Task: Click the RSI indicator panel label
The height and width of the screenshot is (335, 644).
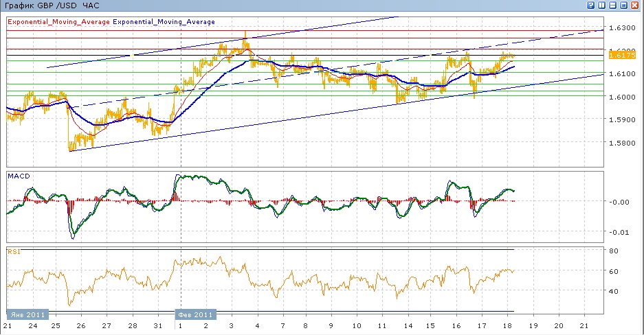Action: point(14,252)
